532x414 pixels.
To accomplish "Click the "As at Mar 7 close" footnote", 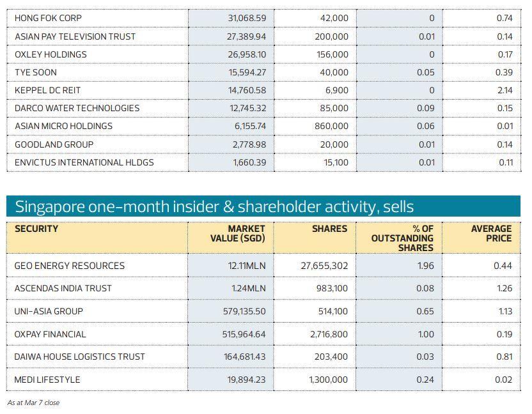I will [33, 403].
